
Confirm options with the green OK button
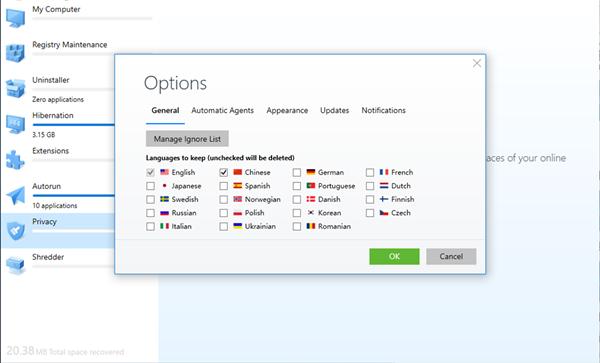tap(394, 256)
